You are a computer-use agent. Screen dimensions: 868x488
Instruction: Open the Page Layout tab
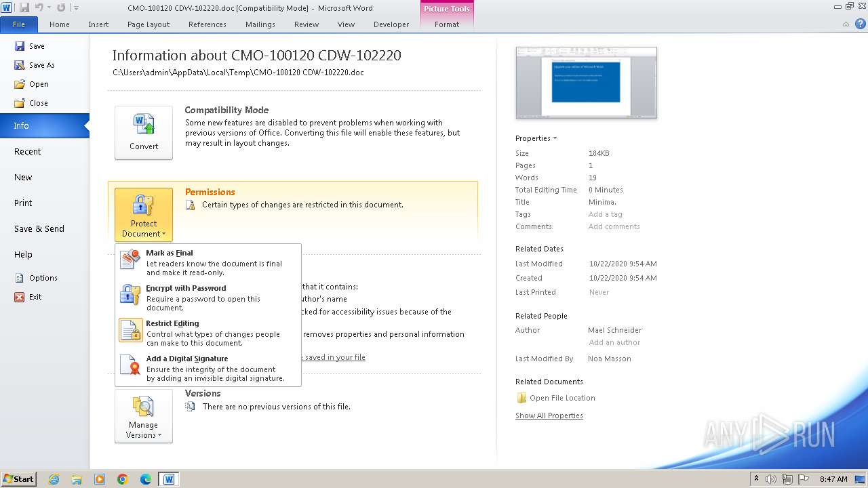point(149,24)
